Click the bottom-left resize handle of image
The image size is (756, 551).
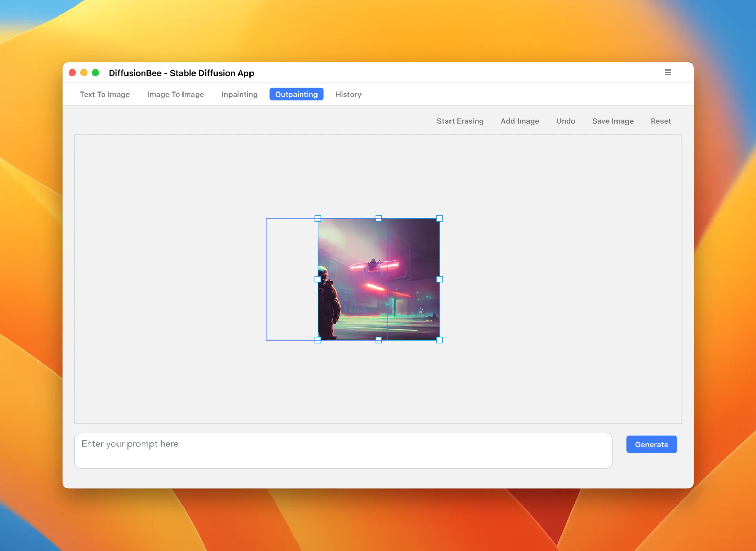318,340
